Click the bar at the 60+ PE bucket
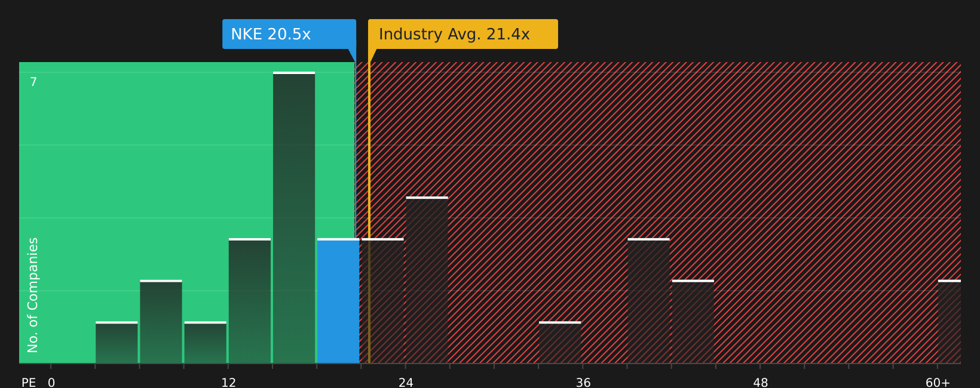 [x=950, y=322]
